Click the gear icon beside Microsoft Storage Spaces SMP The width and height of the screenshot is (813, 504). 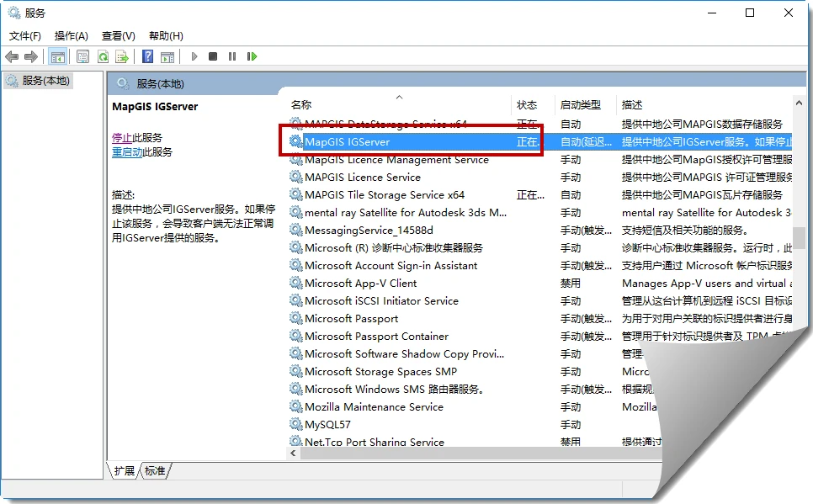[296, 371]
